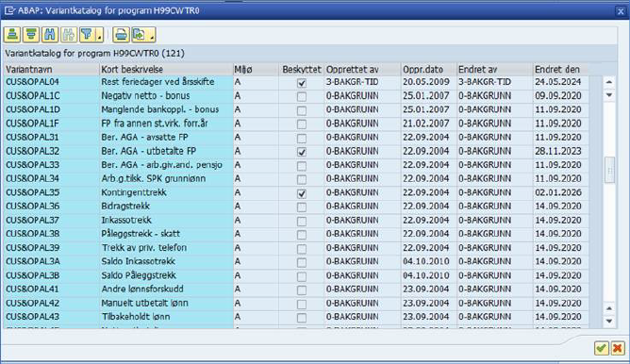Viewport: 630px width, 364px height.
Task: Toggle Beskyttet checkbox for CUS&OPAL36
Action: click(x=302, y=207)
